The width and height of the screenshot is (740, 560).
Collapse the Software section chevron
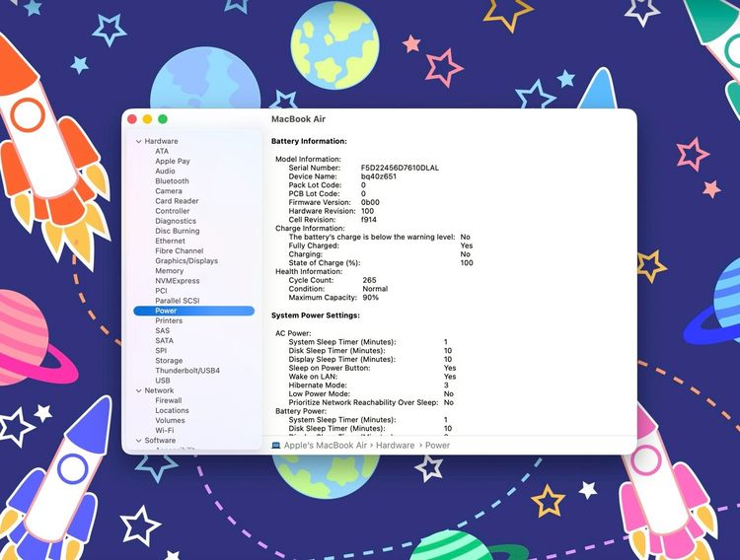point(139,441)
